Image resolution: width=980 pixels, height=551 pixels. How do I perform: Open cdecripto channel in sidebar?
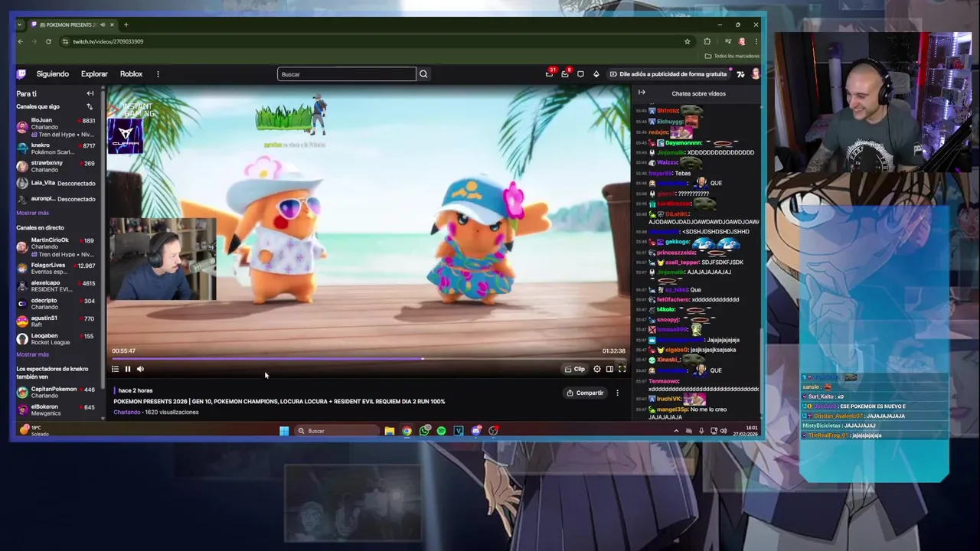click(55, 303)
